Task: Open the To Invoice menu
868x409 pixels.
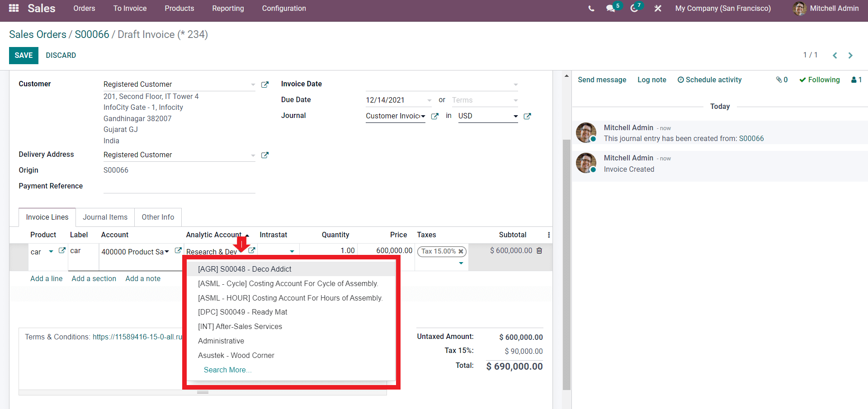Action: (x=130, y=9)
